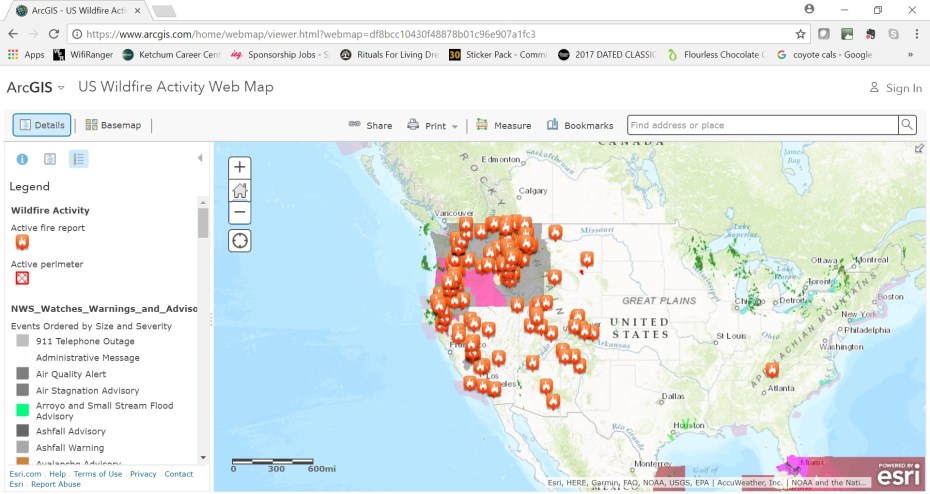This screenshot has width=930, height=494.
Task: Return map to default home extent
Action: pyautogui.click(x=240, y=190)
